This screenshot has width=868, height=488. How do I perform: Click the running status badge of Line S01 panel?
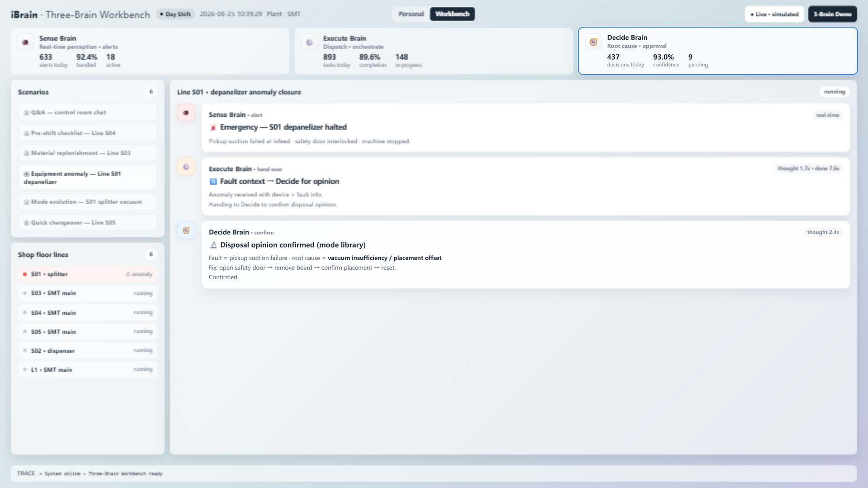834,92
